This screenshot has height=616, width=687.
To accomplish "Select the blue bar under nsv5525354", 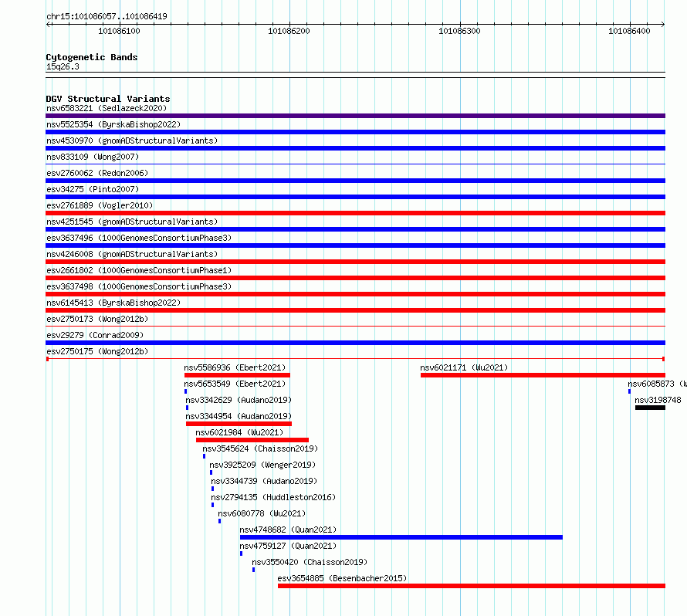I will [355, 132].
